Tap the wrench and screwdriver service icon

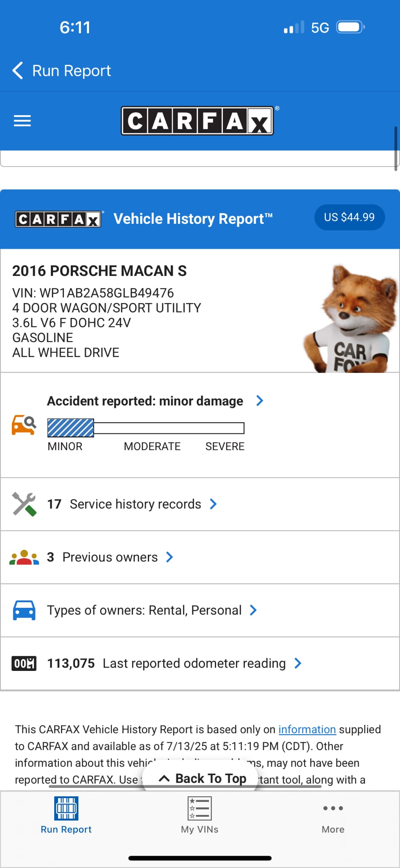pos(24,504)
